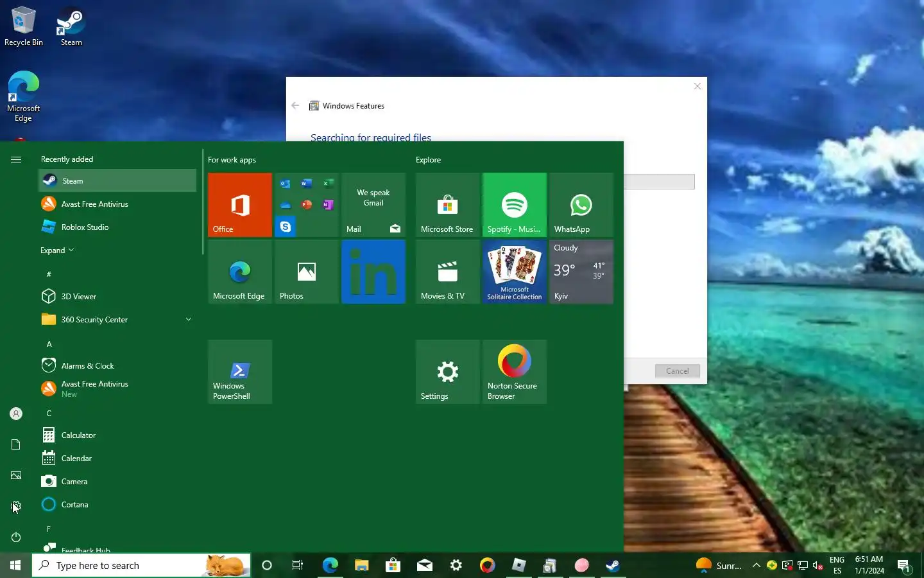
Task: Launch Avast Free Antivirus under Recently added
Action: [x=117, y=204]
